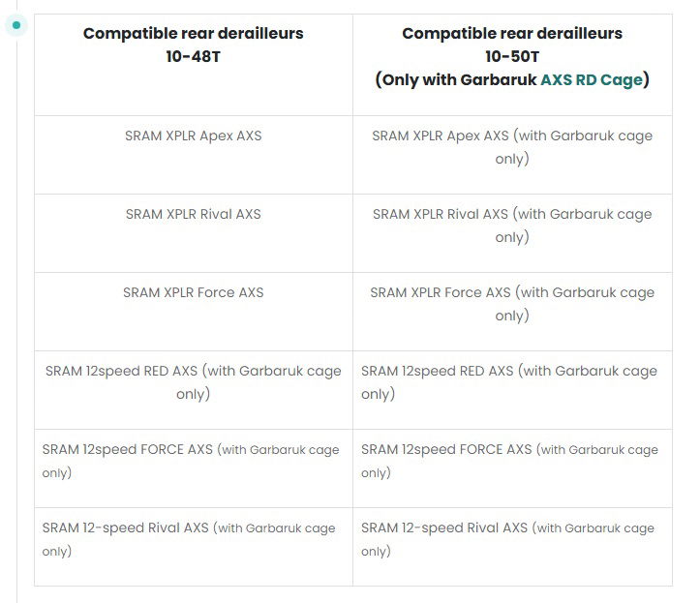This screenshot has height=603, width=700.
Task: Click 'Compatible rear derailleurs' heading in the left column
Action: click(x=193, y=33)
